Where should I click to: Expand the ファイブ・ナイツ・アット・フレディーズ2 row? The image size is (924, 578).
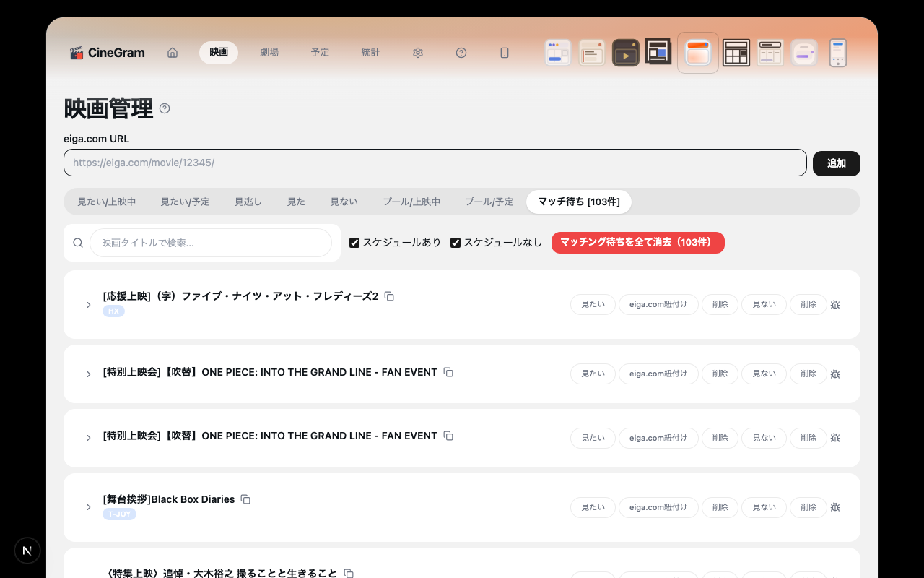click(x=89, y=305)
